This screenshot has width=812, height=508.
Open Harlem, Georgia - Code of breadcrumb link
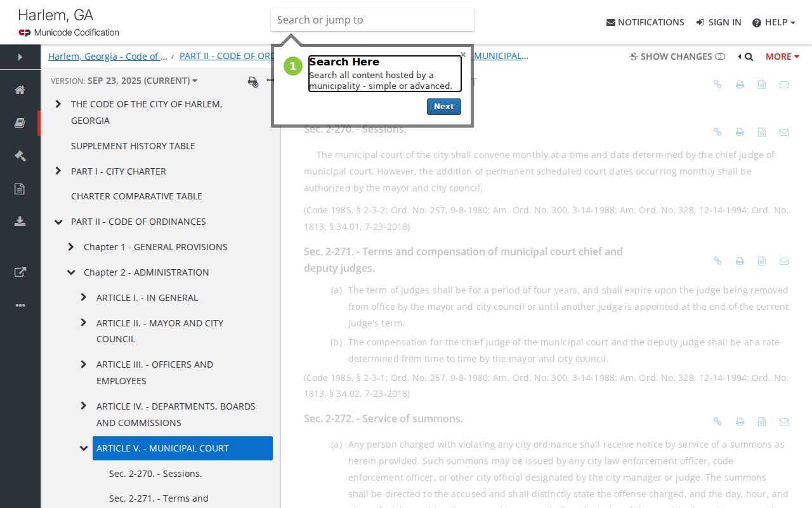pyautogui.click(x=108, y=56)
